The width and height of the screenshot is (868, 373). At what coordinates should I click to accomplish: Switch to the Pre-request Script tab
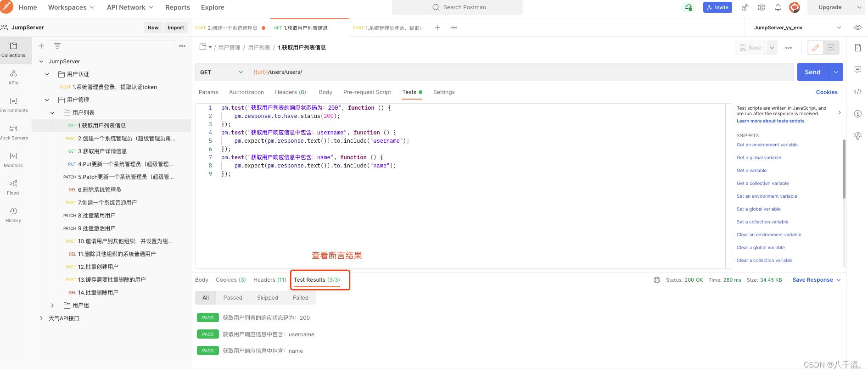[367, 92]
